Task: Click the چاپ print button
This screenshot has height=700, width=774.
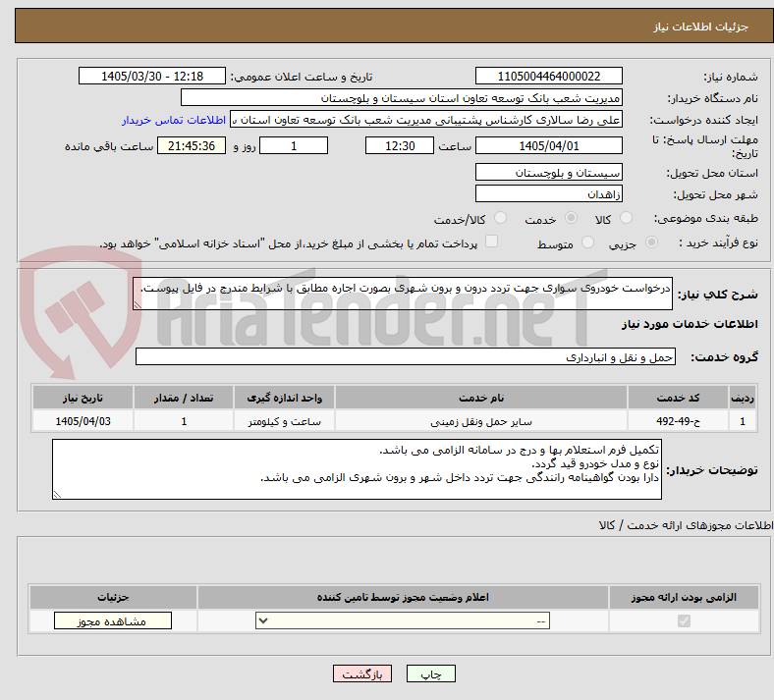Action: pos(431,673)
